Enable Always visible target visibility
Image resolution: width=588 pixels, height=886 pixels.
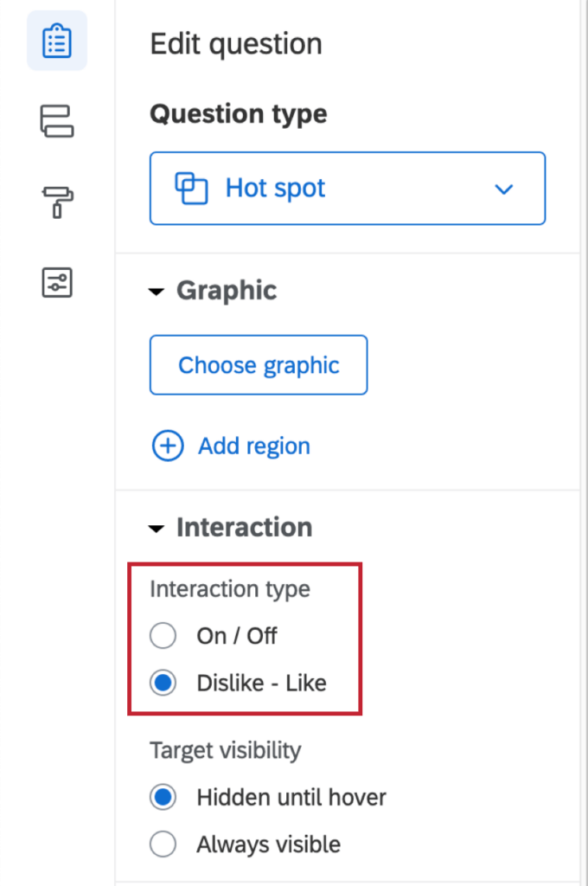(x=163, y=844)
